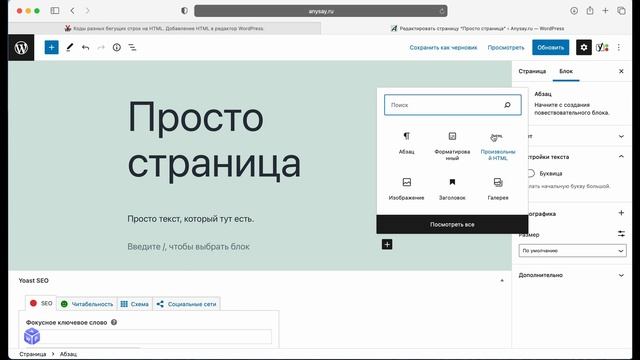Open the Читабельность tab in Yoast
The height and width of the screenshot is (360, 640).
pos(87,304)
